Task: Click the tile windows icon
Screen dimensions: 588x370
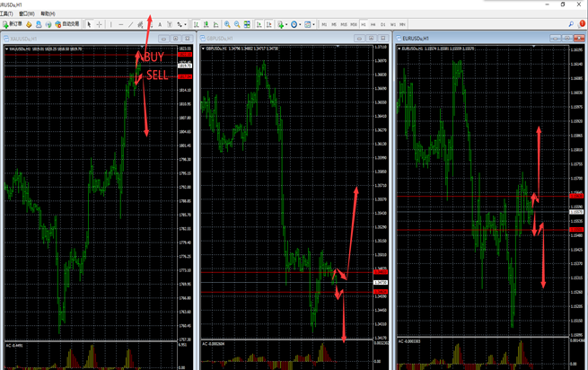Action: click(247, 24)
